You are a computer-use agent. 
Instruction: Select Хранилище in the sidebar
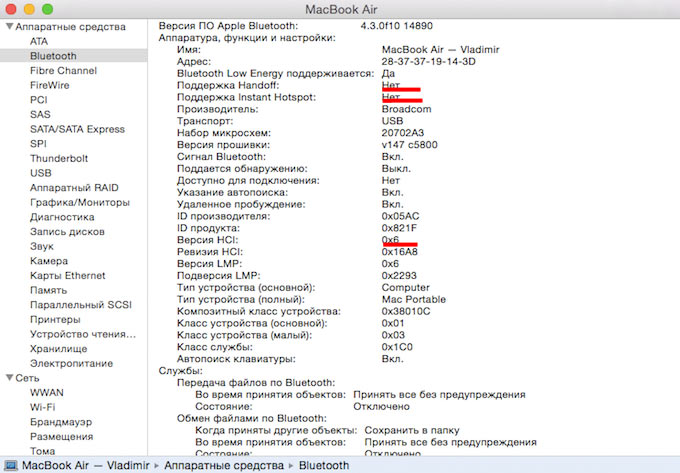pyautogui.click(x=59, y=349)
